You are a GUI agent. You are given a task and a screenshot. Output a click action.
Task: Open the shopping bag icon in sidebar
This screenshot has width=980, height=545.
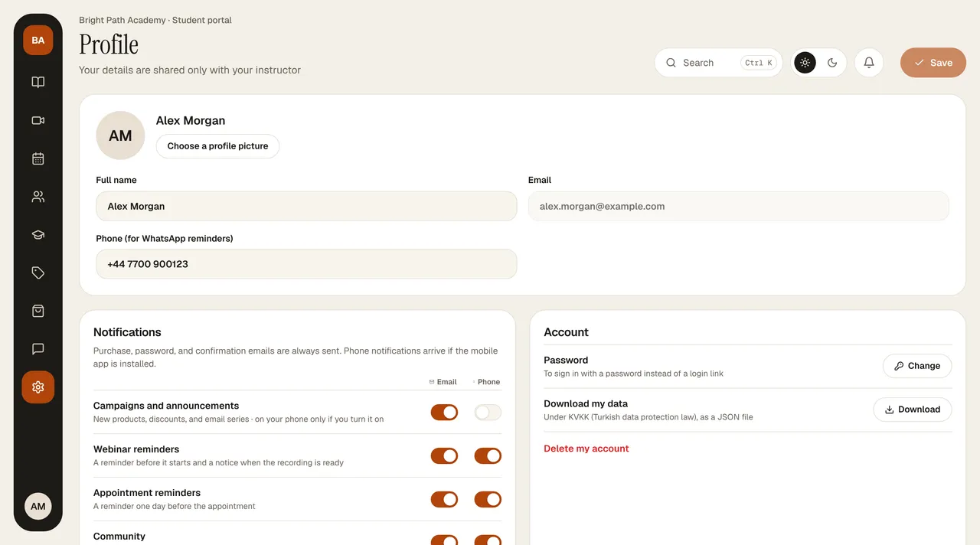pos(38,311)
